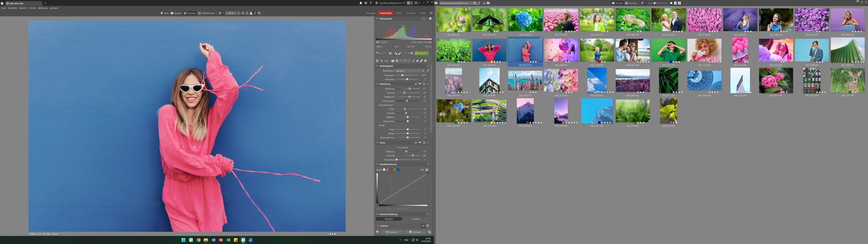
Task: Rotate the image right
Action: click(x=399, y=53)
